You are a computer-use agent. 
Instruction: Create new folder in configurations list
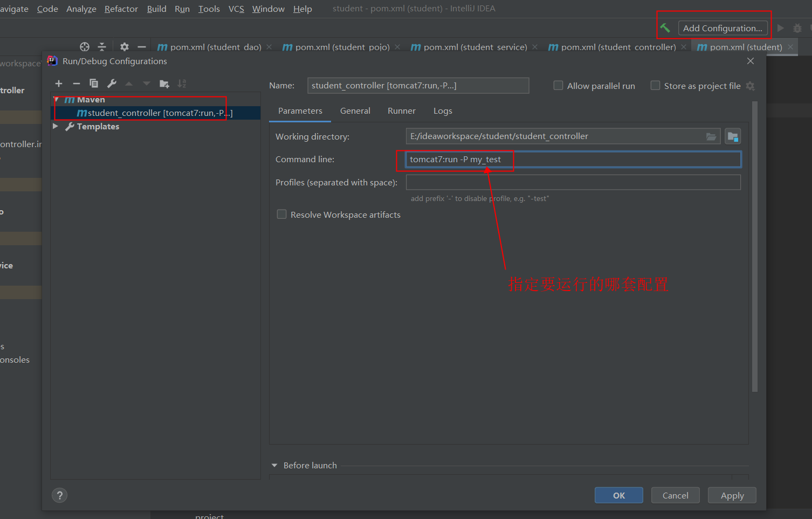(164, 84)
